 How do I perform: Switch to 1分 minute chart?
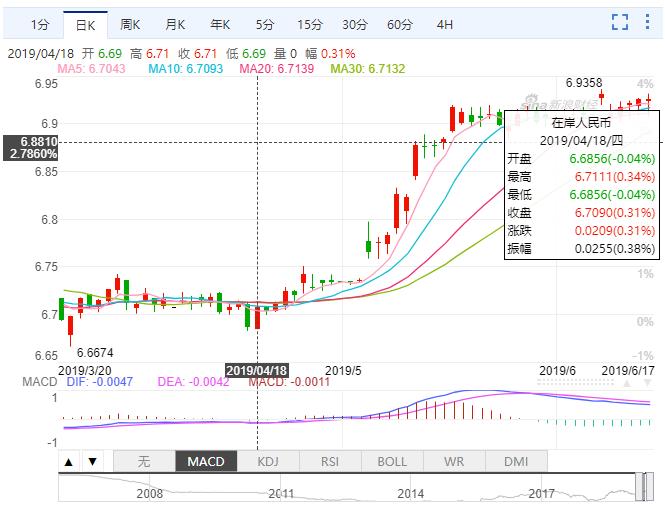click(38, 23)
